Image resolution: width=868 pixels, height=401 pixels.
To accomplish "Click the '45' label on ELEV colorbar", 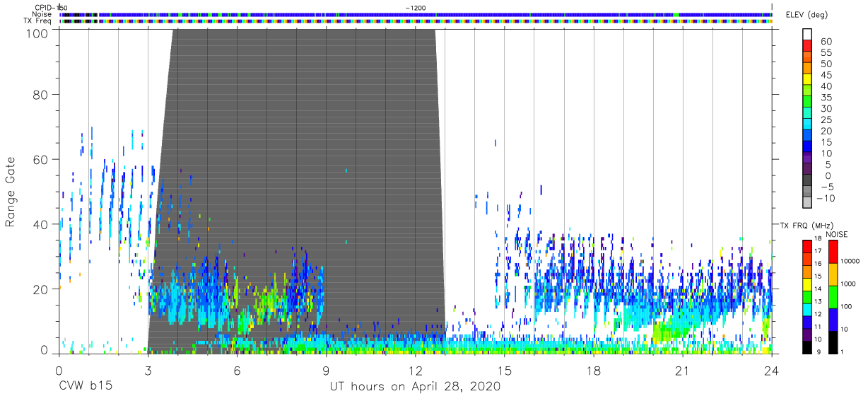I will 826,76.
